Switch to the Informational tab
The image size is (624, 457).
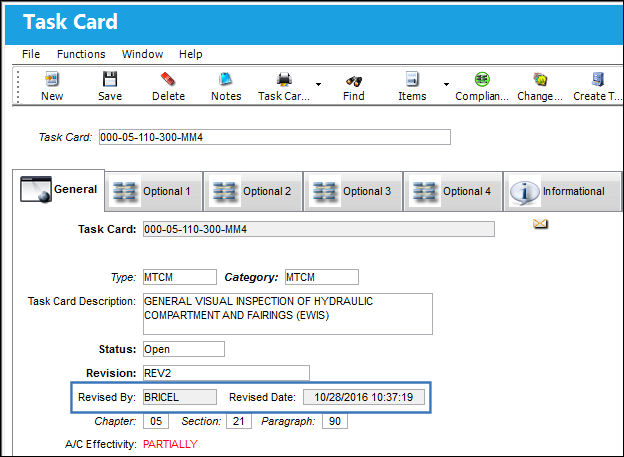pos(562,191)
